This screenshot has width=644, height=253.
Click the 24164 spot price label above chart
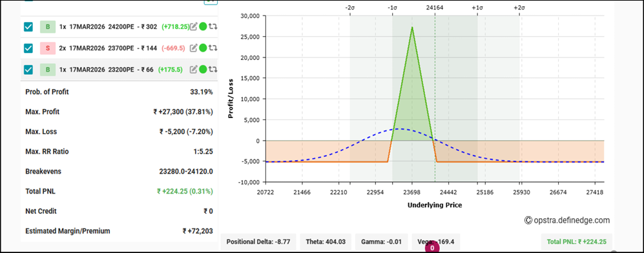[435, 7]
